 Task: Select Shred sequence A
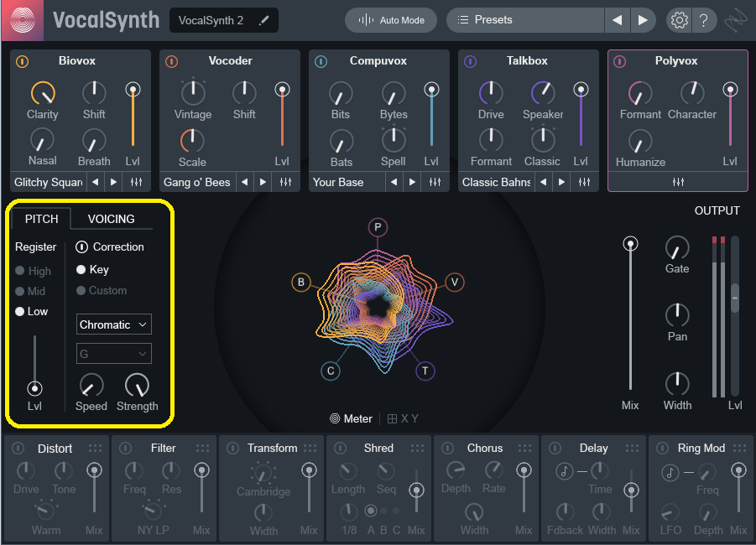pyautogui.click(x=371, y=511)
